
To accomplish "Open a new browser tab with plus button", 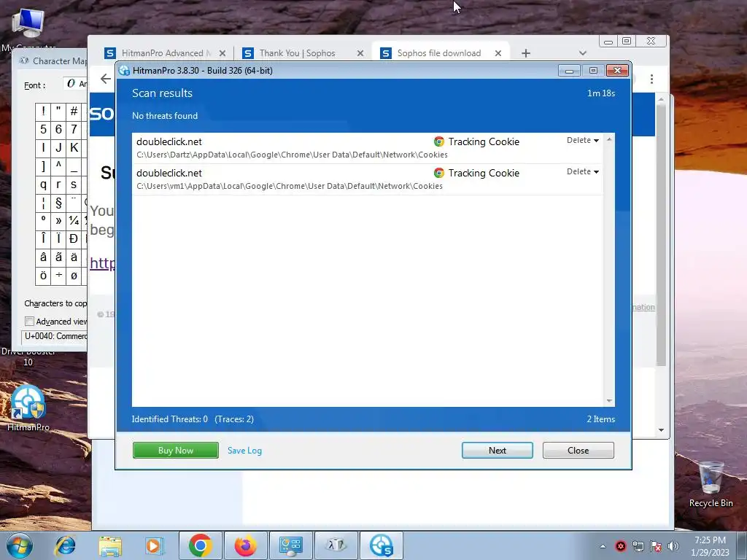I will [x=525, y=53].
